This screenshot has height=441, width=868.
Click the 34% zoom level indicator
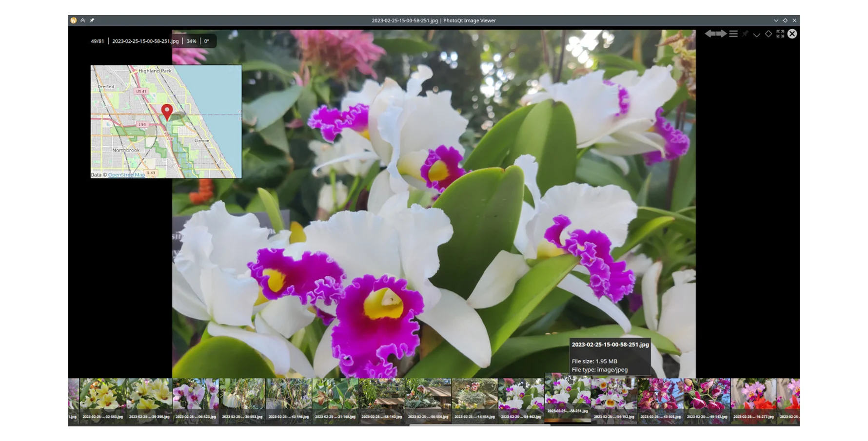pyautogui.click(x=191, y=41)
